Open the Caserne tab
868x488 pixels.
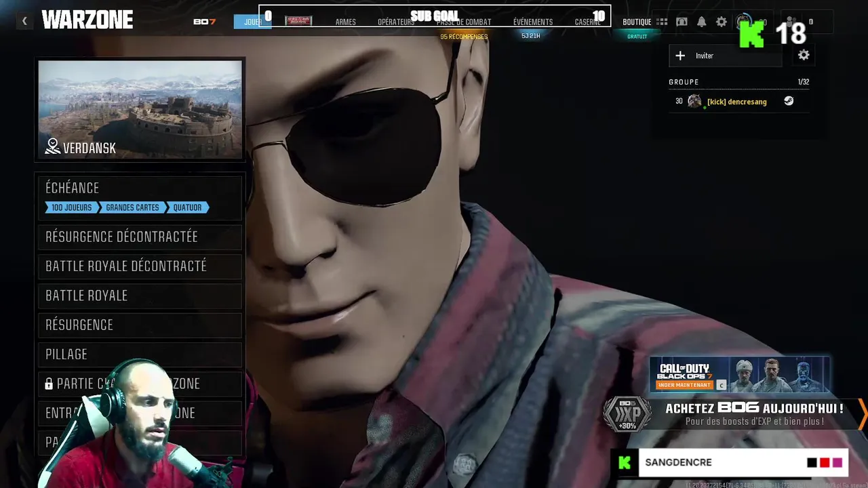pyautogui.click(x=587, y=22)
